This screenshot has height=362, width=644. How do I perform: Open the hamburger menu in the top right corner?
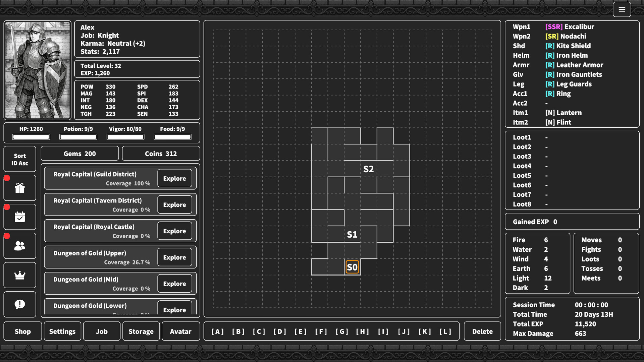[x=622, y=9]
